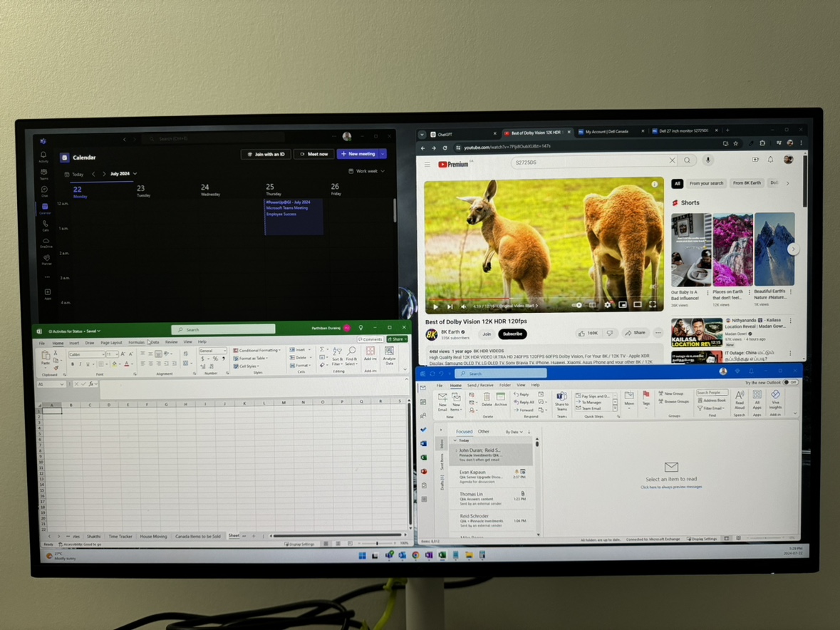
Task: Click 'Meet now' button in Teams
Action: [x=314, y=154]
